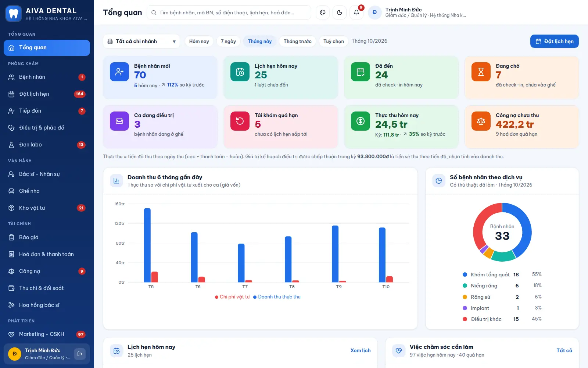Image resolution: width=588 pixels, height=368 pixels.
Task: Open Điều trị & phác đồ
Action: [x=47, y=128]
